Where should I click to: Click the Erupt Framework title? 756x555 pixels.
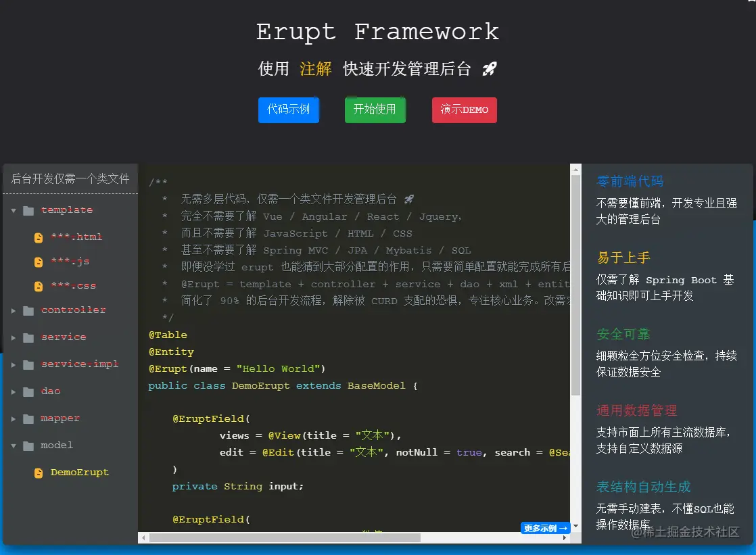(x=377, y=31)
